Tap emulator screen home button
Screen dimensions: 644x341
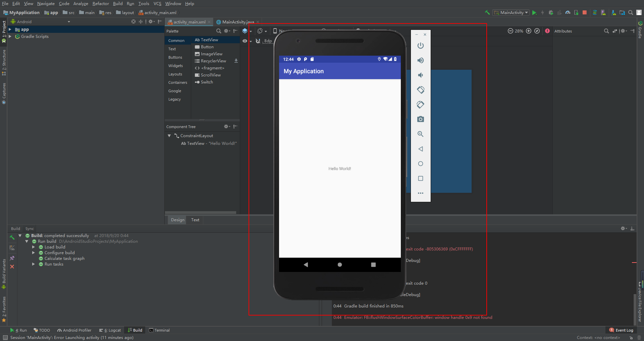(340, 265)
